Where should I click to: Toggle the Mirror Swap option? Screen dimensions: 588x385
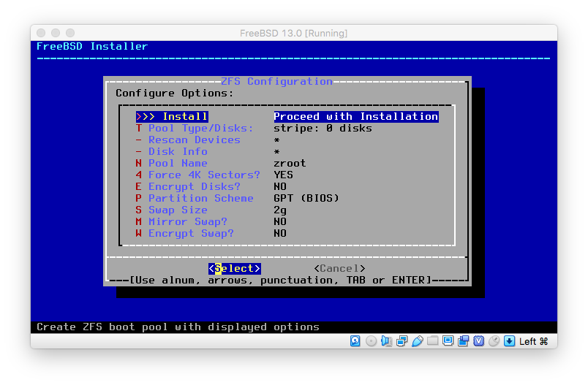[187, 222]
